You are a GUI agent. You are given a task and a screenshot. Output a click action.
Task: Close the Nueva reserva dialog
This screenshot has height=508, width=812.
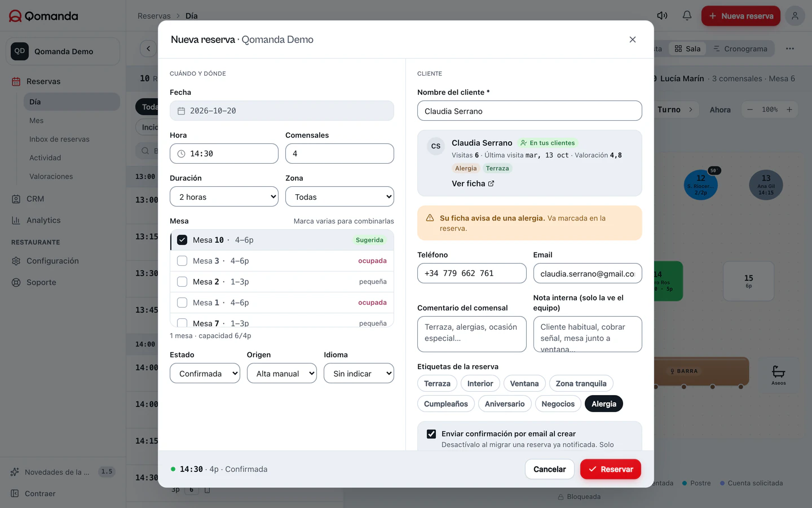point(632,40)
